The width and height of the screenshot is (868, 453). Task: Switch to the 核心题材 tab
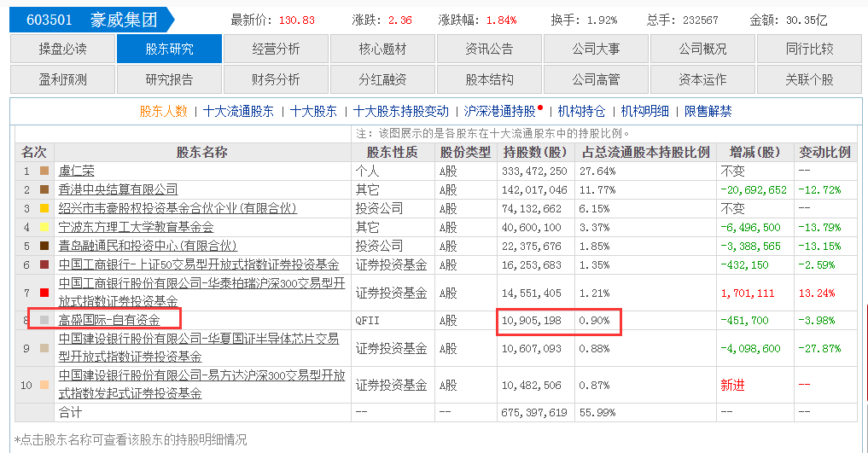coord(382,49)
